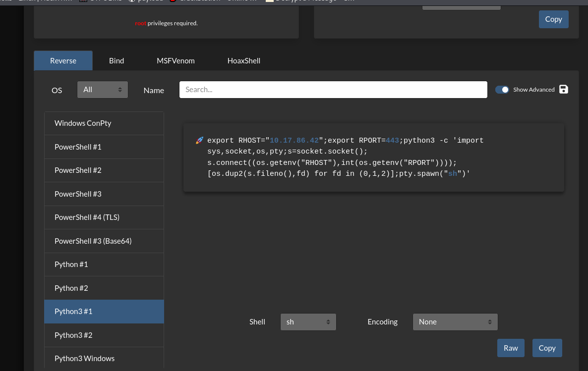Image resolution: width=588 pixels, height=371 pixels.
Task: Click the "Name" label beside the search box
Action: 154,90
